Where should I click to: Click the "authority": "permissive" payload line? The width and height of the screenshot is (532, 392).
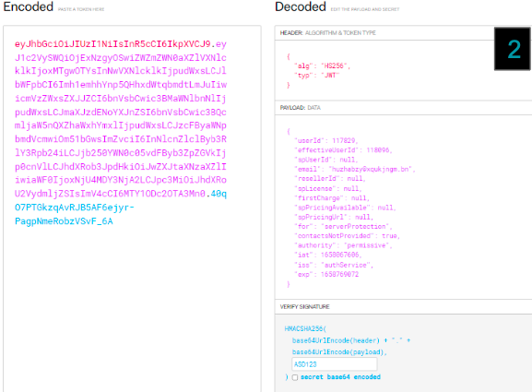tap(343, 245)
